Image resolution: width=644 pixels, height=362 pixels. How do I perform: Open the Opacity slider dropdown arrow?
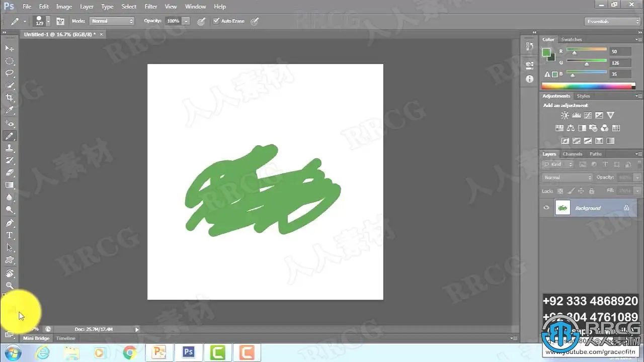coord(186,21)
